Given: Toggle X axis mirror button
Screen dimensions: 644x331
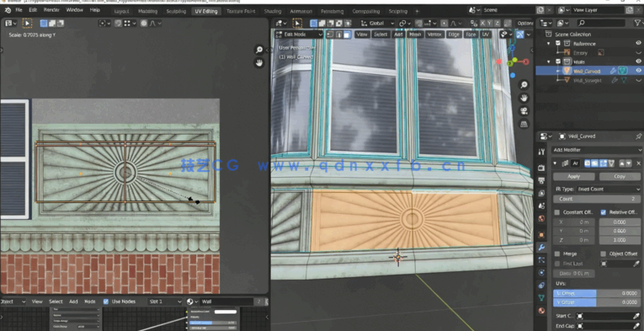Looking at the screenshot, I should 483,24.
